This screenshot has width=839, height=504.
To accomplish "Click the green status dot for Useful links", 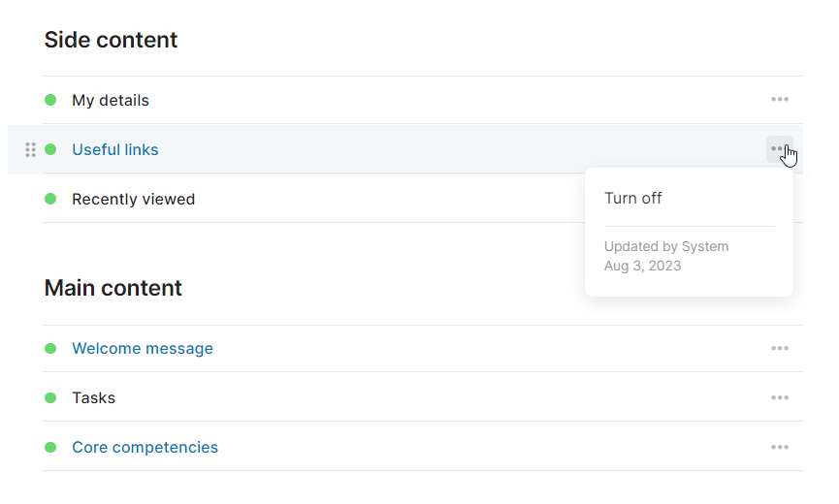I will 50,149.
